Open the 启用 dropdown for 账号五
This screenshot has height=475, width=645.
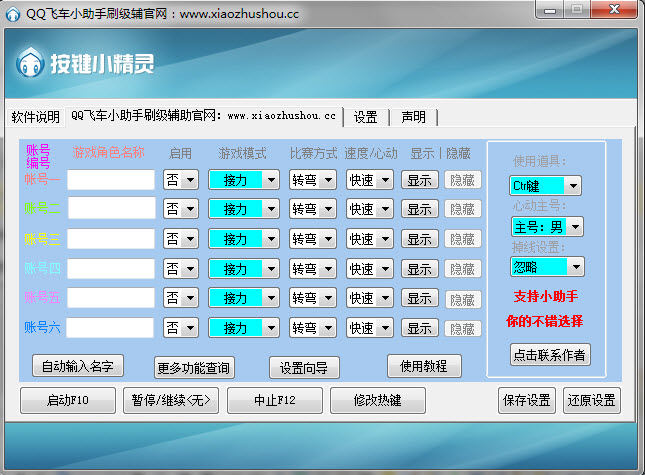click(181, 298)
